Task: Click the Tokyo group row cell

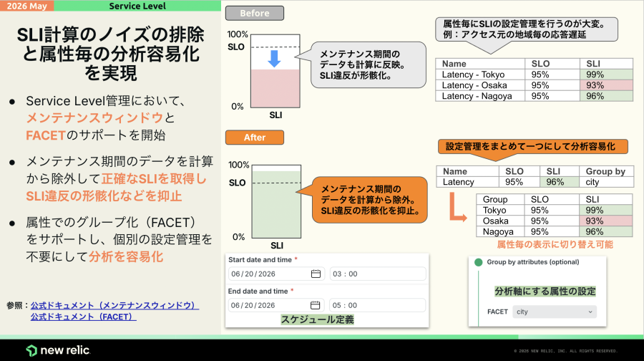Action: coord(500,210)
